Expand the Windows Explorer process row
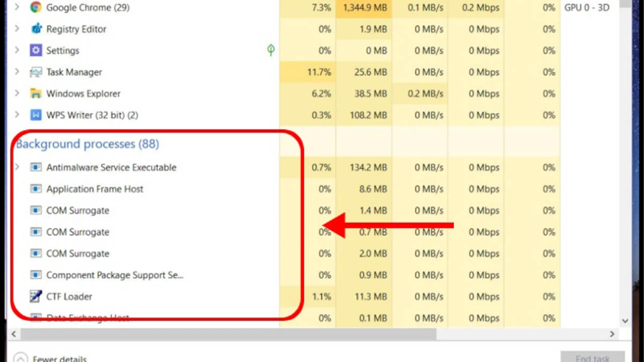This screenshot has width=644, height=362. coord(17,93)
